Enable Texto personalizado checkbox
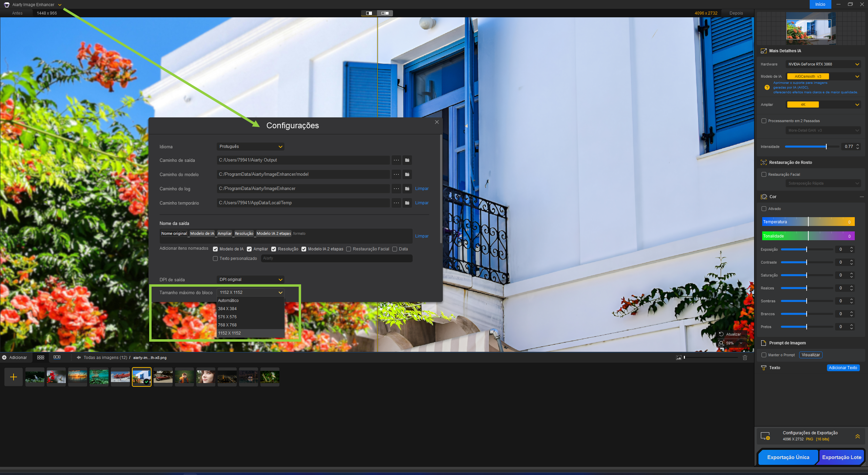 tap(215, 259)
